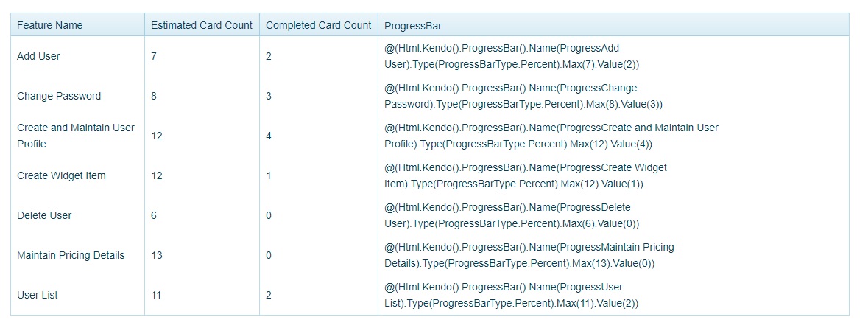Sort by Feature Name column header
This screenshot has width=868, height=331.
(x=50, y=25)
